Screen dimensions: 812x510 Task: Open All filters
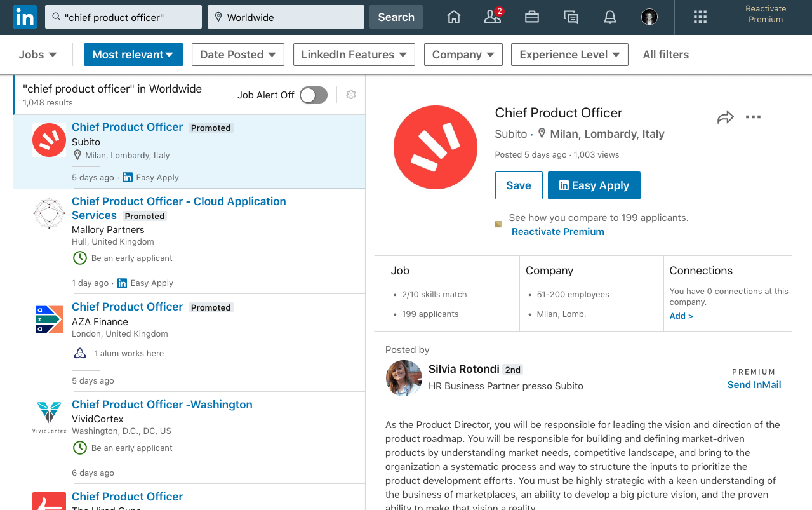665,55
